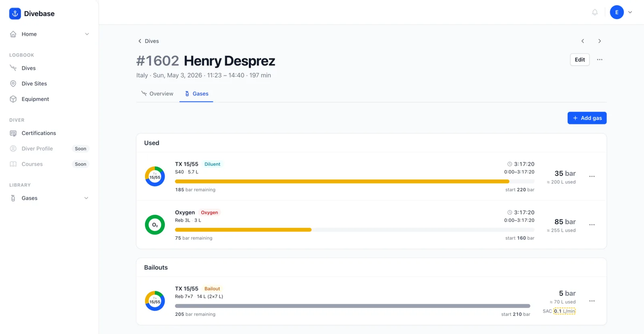Click the Edit button
This screenshot has width=644, height=334.
pos(580,60)
